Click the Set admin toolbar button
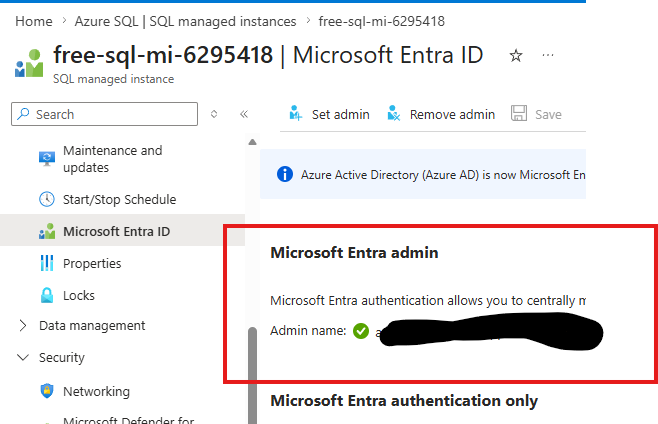Screen dimensions: 658x424 coord(329,114)
